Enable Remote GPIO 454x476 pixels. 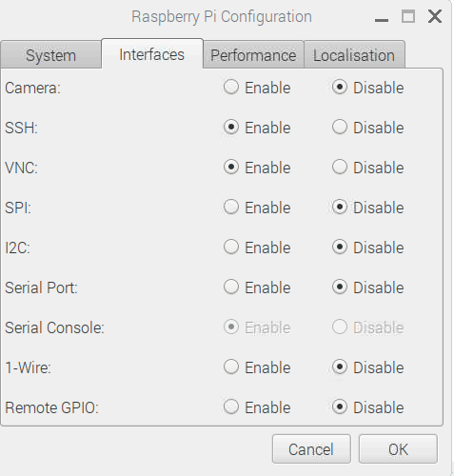[231, 407]
